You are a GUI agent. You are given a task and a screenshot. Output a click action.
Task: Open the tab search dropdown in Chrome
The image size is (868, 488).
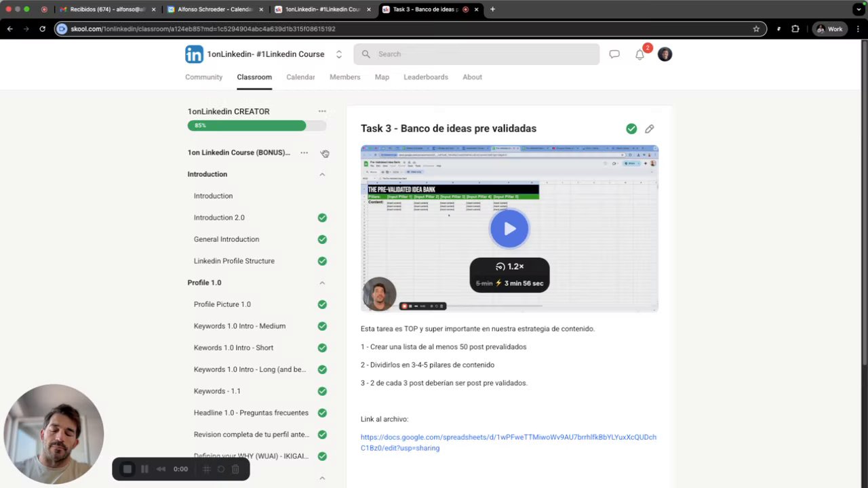point(858,9)
